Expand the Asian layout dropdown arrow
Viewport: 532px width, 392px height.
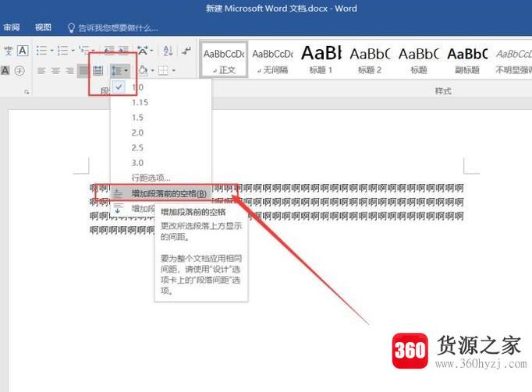click(x=151, y=51)
